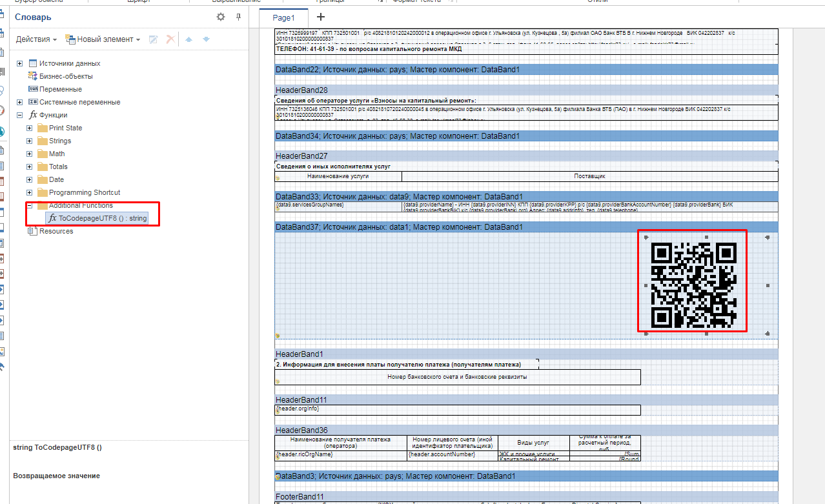This screenshot has height=504, width=825.
Task: Select the HeaderBand11 band header
Action: click(526, 400)
